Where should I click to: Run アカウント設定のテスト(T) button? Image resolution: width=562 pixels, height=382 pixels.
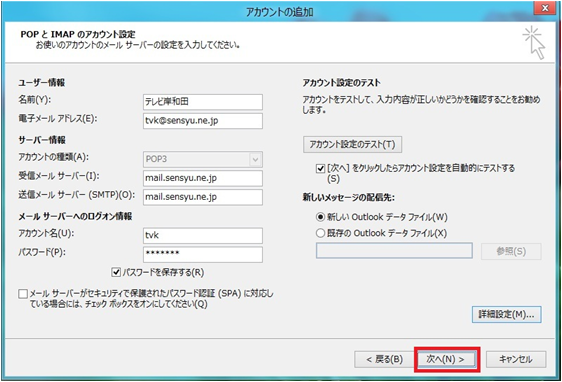point(352,144)
